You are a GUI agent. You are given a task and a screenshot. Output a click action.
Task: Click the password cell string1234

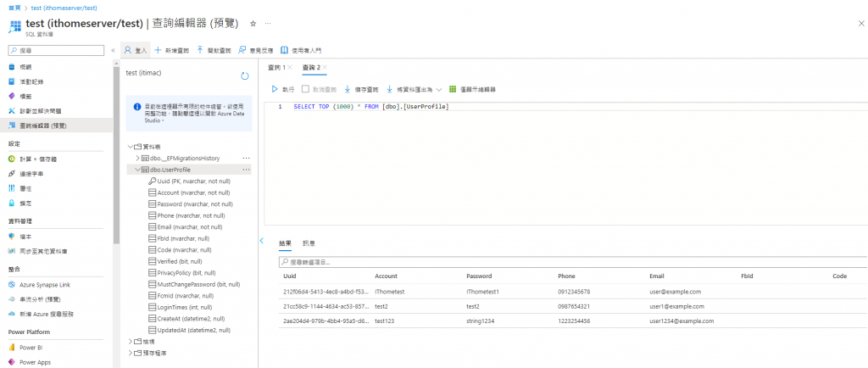click(482, 321)
